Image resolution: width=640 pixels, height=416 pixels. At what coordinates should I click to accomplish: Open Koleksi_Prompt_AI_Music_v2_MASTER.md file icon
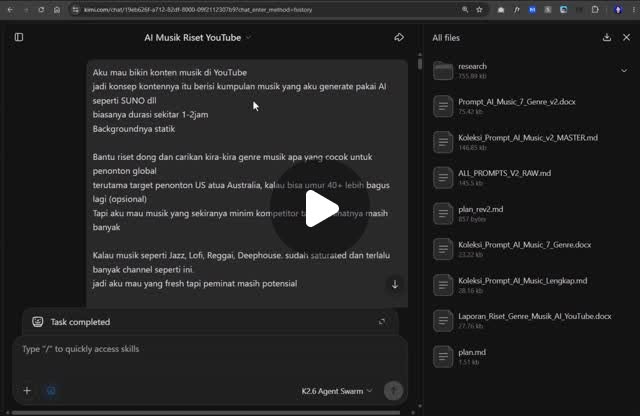tap(443, 142)
